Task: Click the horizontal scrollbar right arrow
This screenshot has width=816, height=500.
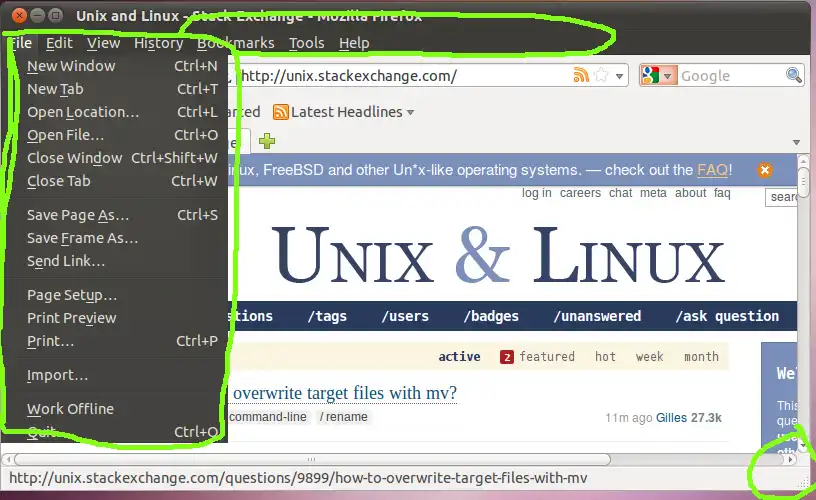Action: coord(791,459)
